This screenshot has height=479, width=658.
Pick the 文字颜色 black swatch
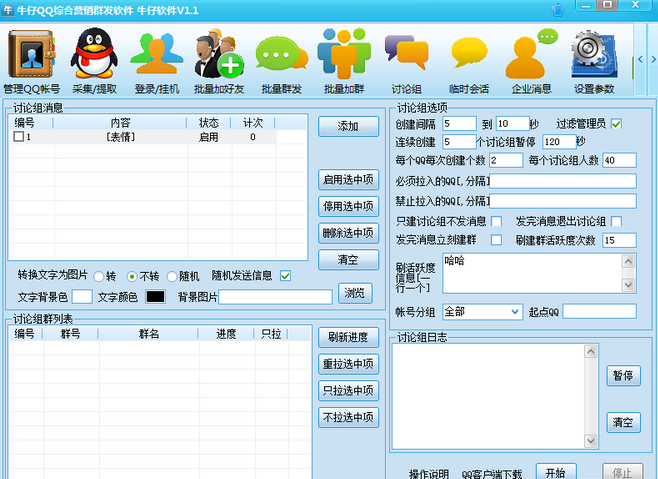(x=155, y=296)
